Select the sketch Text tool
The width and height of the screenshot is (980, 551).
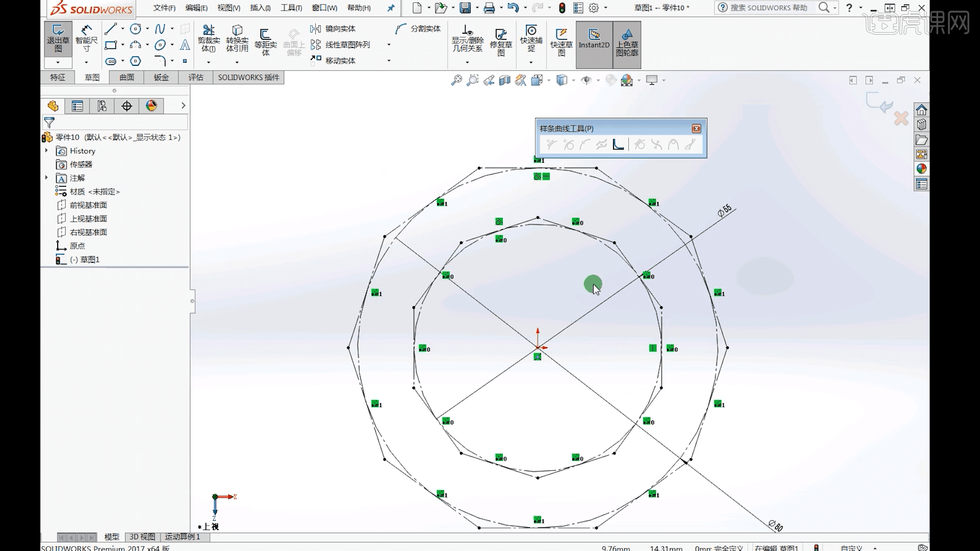(x=185, y=45)
